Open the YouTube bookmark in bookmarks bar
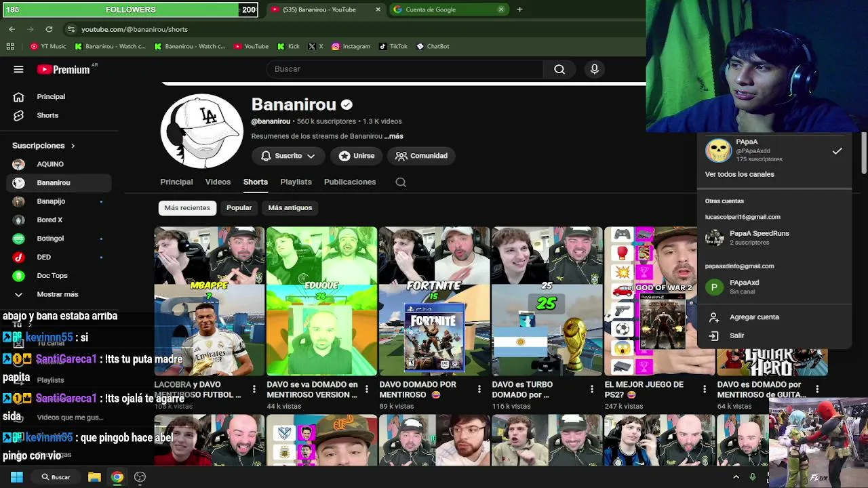The width and height of the screenshot is (868, 488). click(x=251, y=46)
